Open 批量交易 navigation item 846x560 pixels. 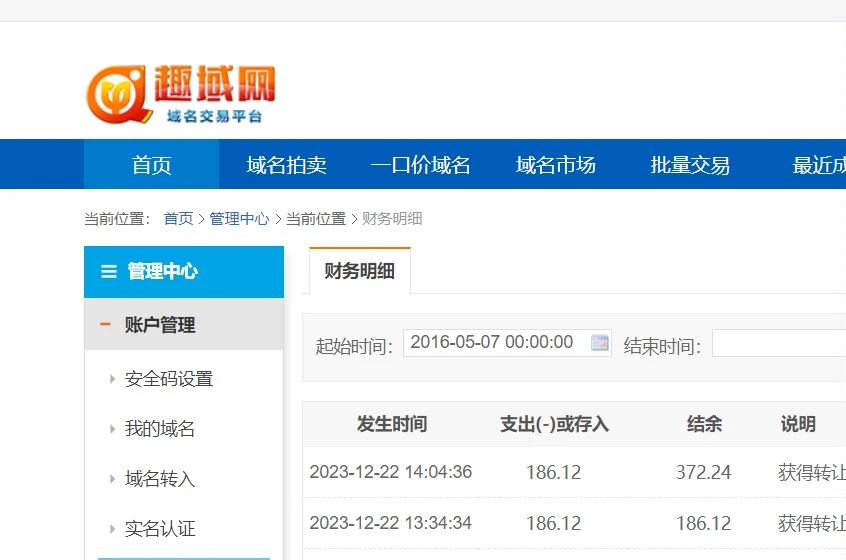(690, 165)
